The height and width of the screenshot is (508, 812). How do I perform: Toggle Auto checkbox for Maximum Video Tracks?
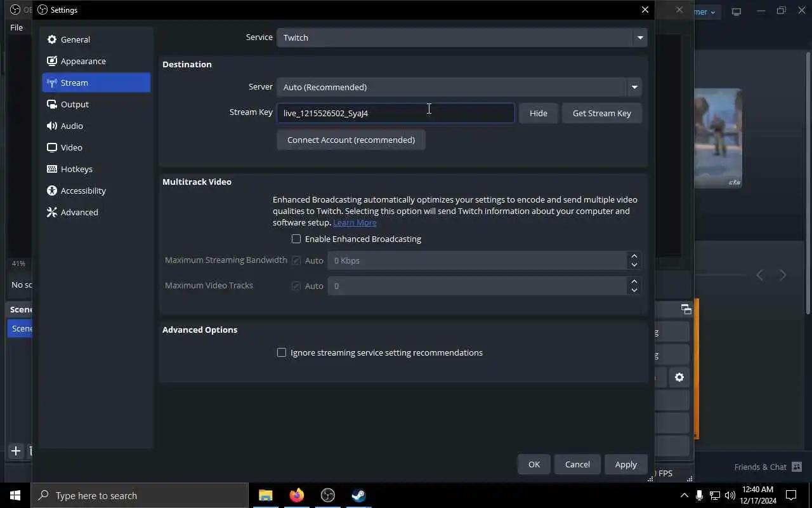coord(296,286)
